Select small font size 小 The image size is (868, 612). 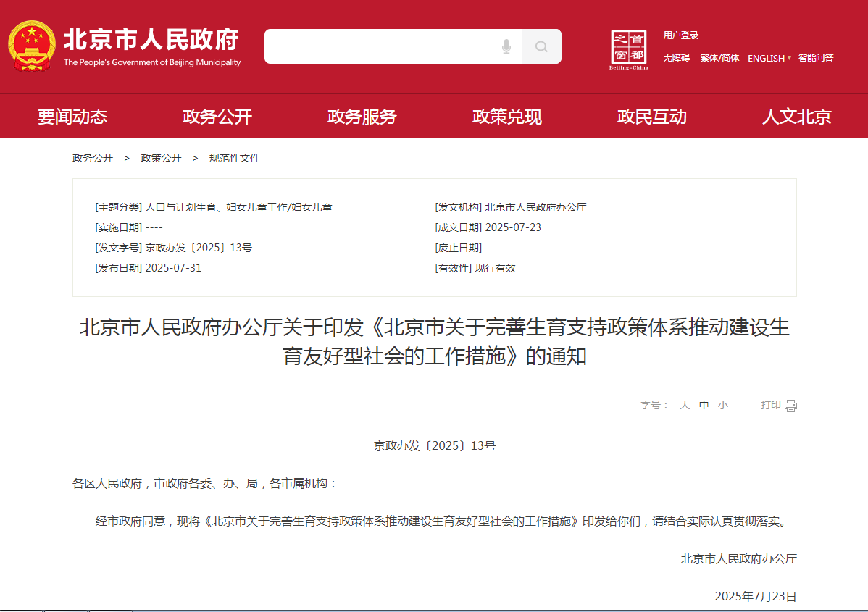click(x=722, y=406)
